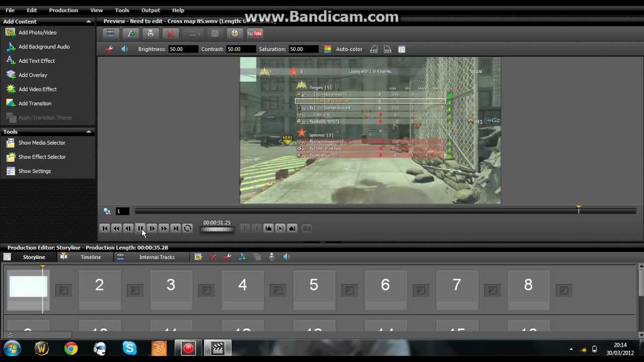Step forward one frame
This screenshot has height=362, width=644.
click(152, 228)
